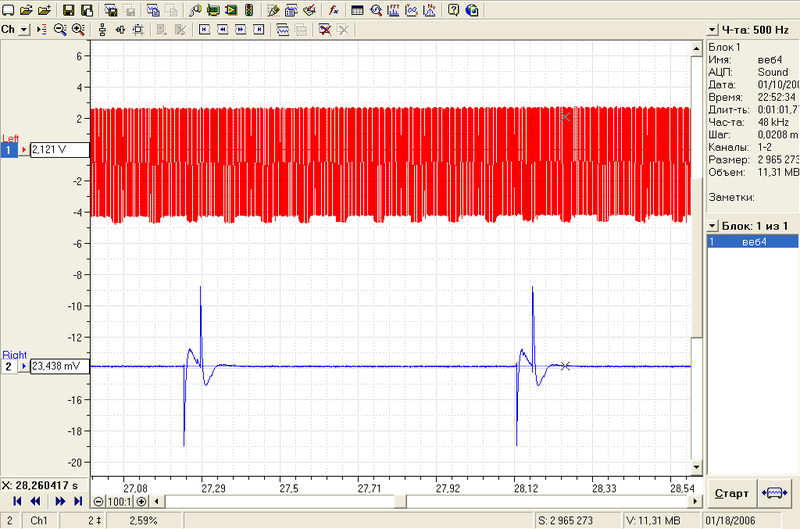Click the fast-forward double-arrow playback button
Screen dimensions: 800x529
pyautogui.click(x=60, y=501)
